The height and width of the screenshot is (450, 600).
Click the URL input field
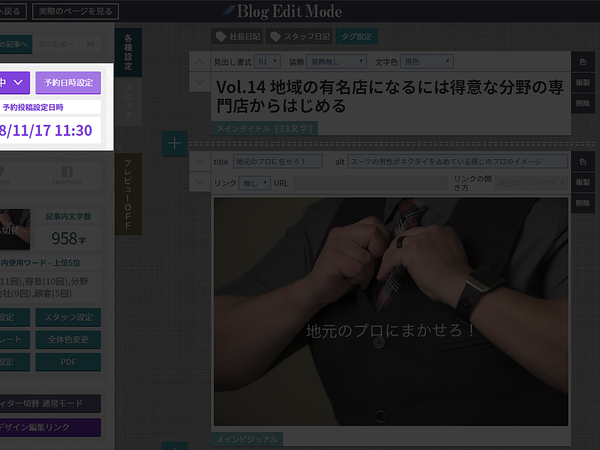tap(370, 183)
